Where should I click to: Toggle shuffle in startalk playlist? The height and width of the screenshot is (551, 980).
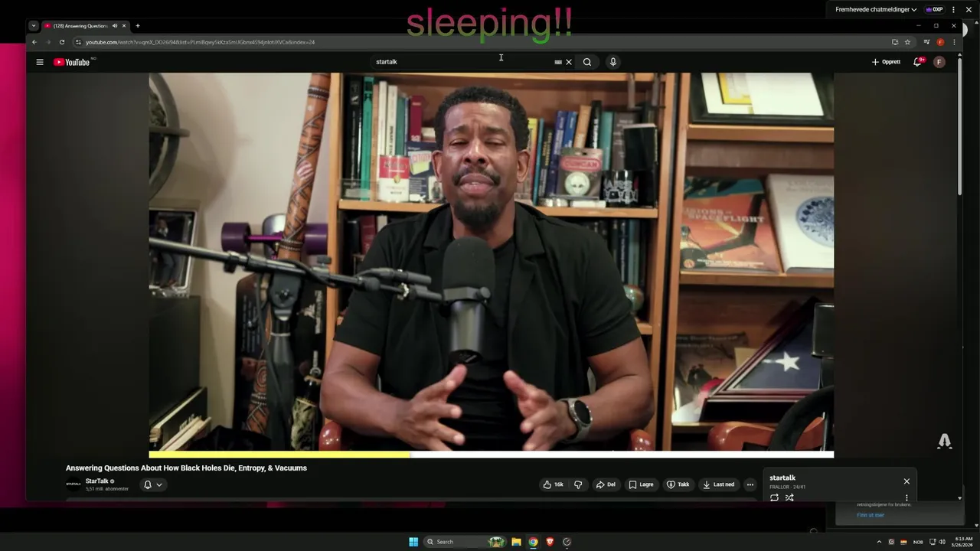pos(789,497)
